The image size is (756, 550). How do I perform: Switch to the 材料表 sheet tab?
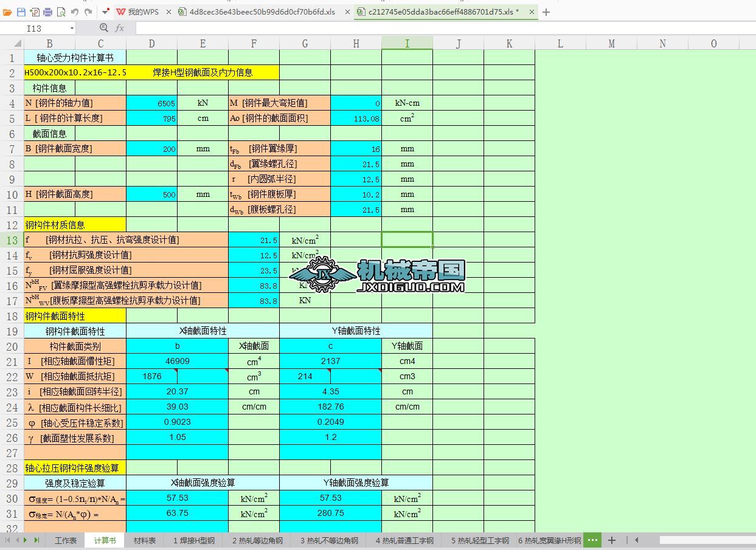pos(144,540)
